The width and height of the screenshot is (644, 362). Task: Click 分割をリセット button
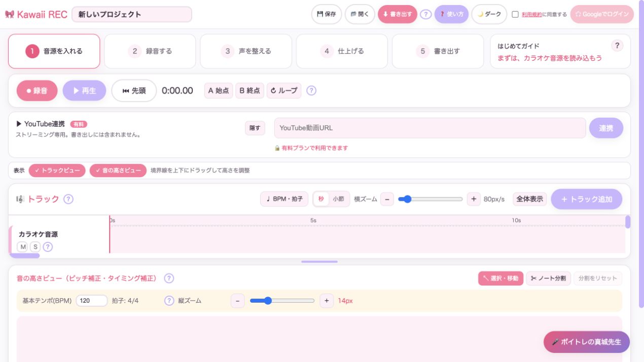(x=598, y=278)
